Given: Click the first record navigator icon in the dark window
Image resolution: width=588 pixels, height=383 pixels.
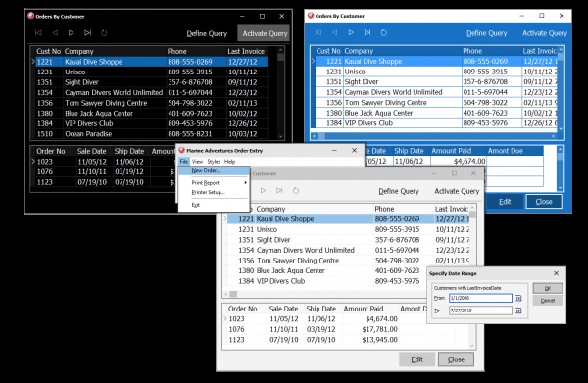Looking at the screenshot, I should [38, 33].
